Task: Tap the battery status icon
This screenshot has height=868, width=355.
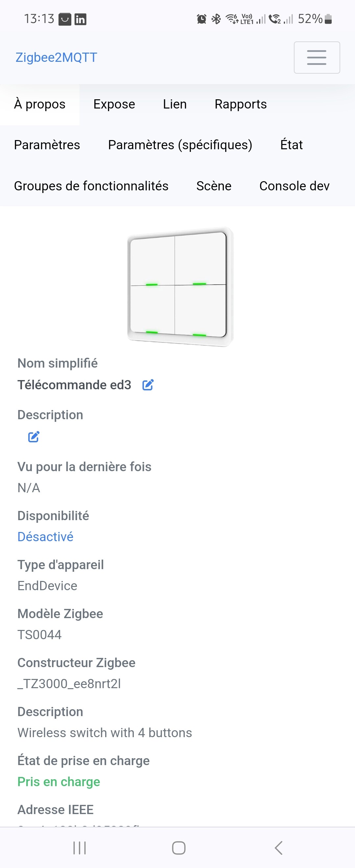Action: point(328,19)
